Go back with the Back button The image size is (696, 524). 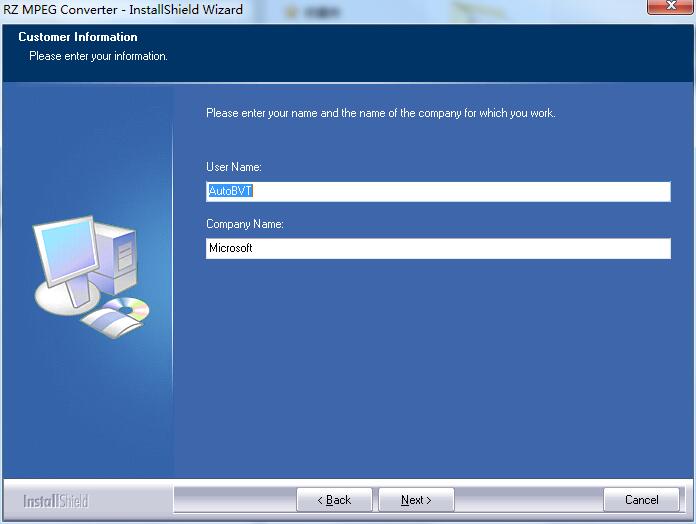(x=334, y=500)
